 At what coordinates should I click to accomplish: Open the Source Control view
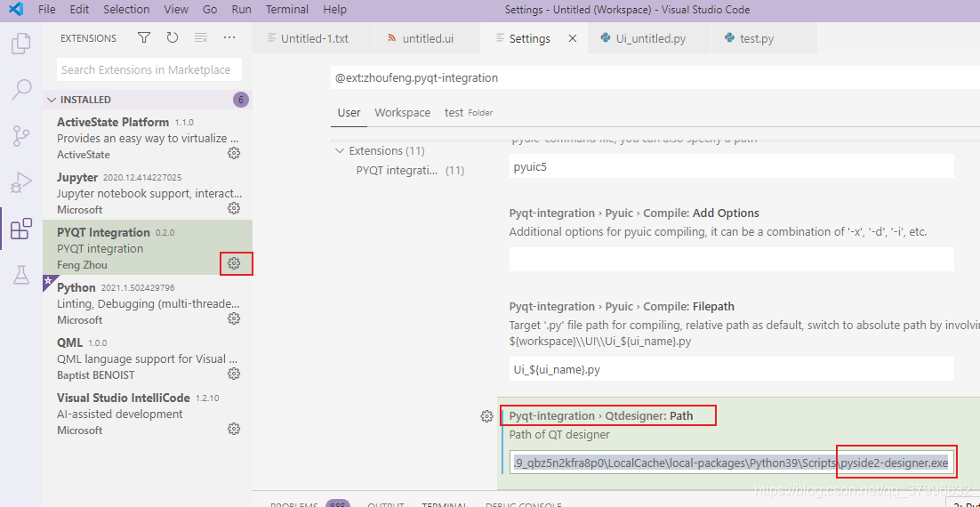pos(21,136)
